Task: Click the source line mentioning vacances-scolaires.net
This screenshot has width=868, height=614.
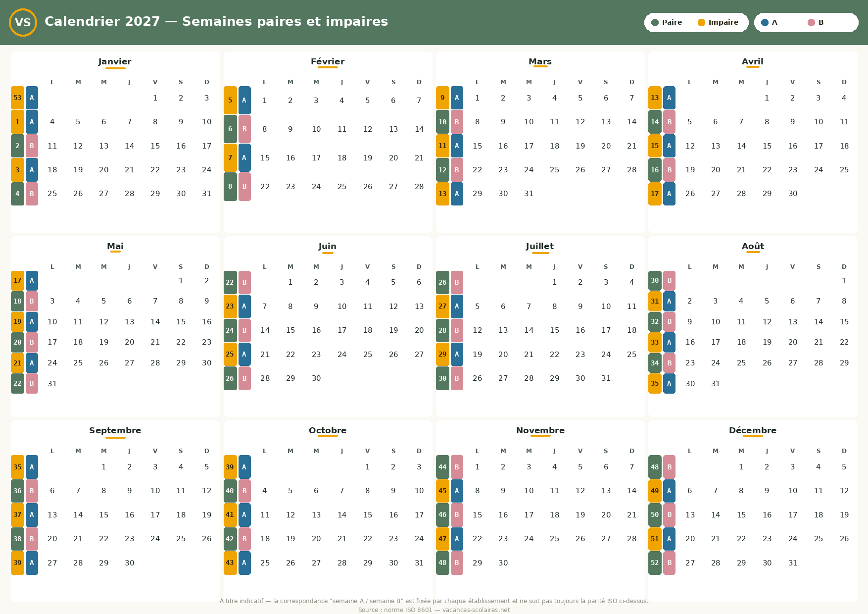Action: [434, 610]
